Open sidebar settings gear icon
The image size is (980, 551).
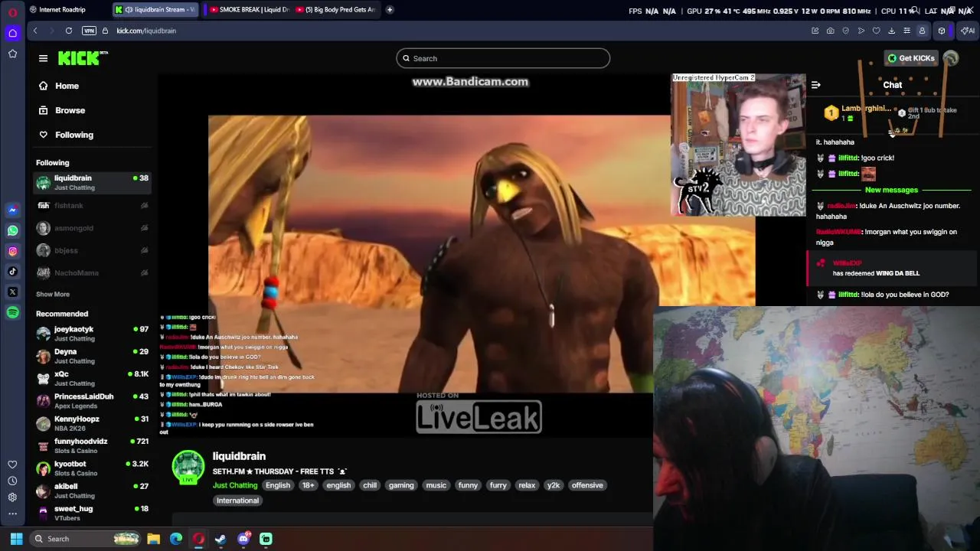12,497
